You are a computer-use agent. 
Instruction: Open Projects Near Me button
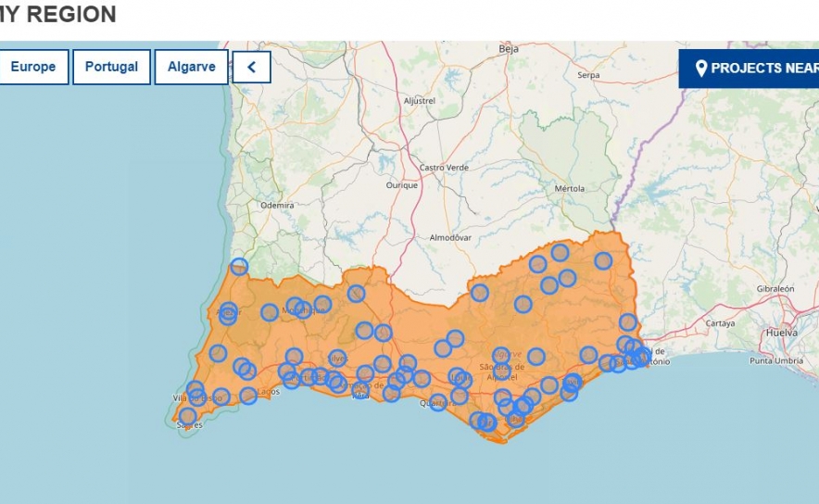pos(752,68)
